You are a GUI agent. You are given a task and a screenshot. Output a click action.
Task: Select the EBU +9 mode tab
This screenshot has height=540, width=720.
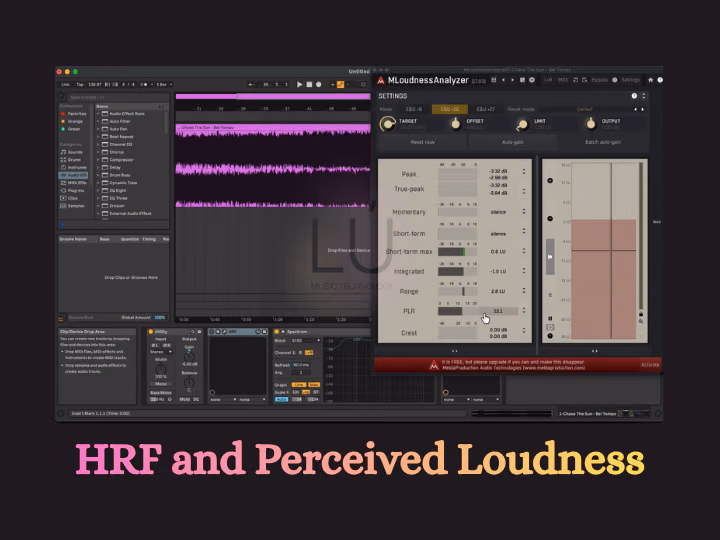point(414,109)
